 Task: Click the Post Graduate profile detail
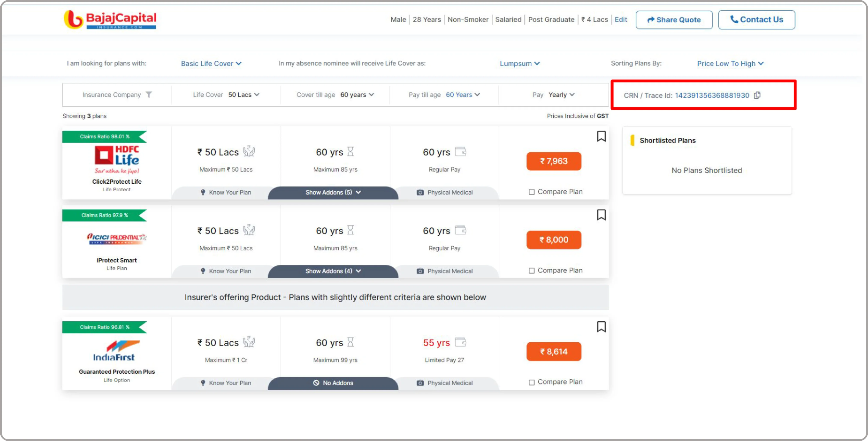(551, 19)
